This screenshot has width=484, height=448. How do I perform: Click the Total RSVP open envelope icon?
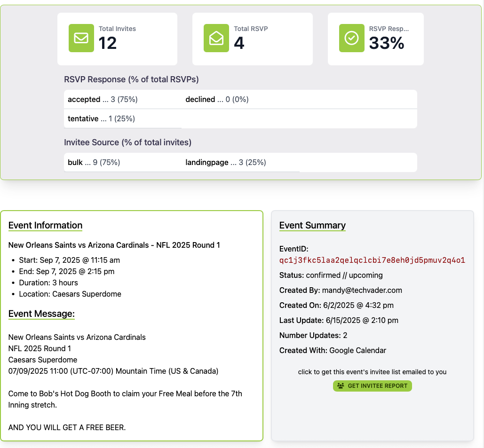(216, 38)
